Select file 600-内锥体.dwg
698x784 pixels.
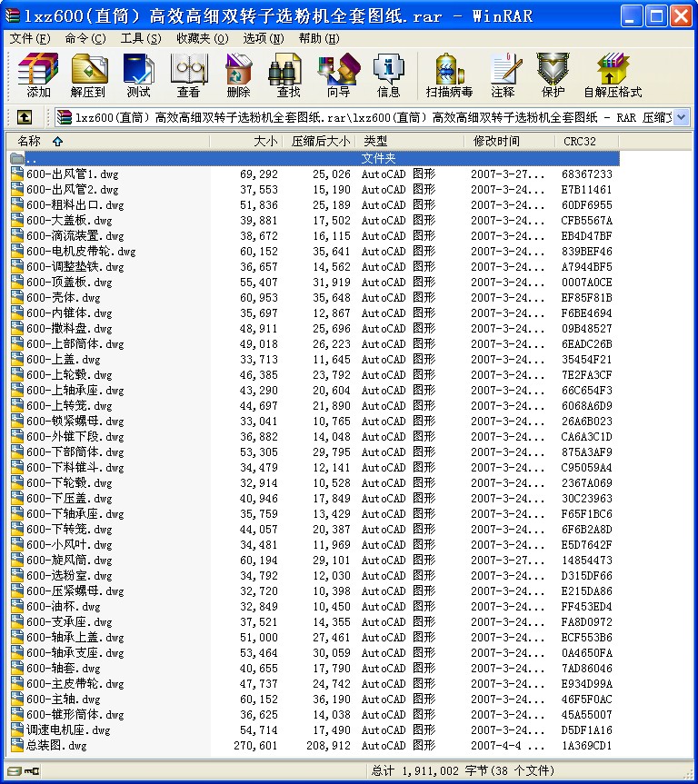click(x=70, y=313)
